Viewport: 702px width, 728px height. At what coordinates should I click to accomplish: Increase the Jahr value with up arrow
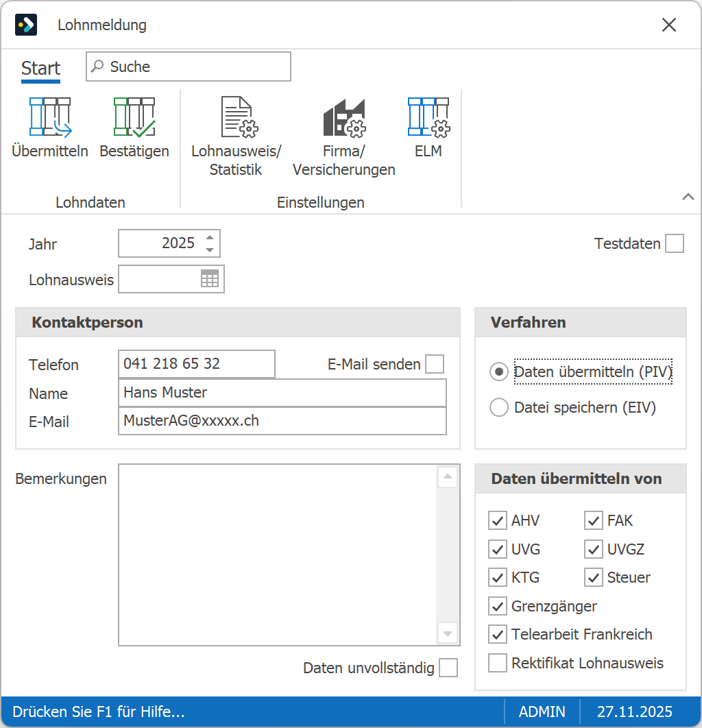tap(210, 237)
